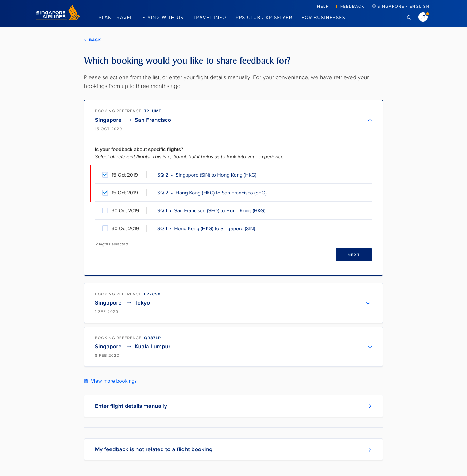Image resolution: width=467 pixels, height=476 pixels.
Task: Open the Help link
Action: [323, 6]
